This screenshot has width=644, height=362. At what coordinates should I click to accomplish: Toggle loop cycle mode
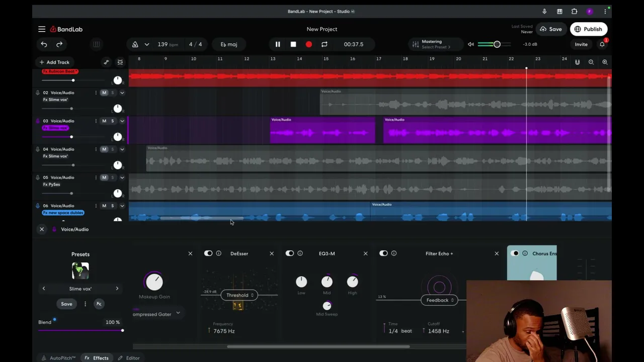(x=325, y=44)
